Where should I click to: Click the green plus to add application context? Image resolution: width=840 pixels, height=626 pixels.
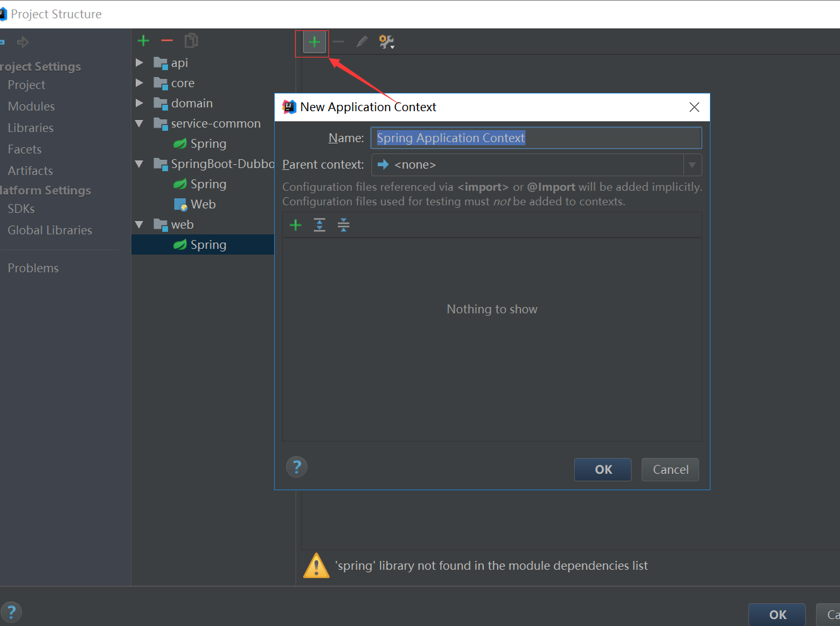pyautogui.click(x=312, y=42)
